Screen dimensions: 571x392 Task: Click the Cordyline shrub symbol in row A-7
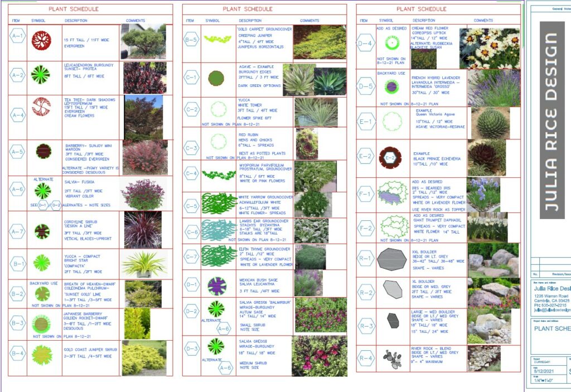[x=42, y=231]
